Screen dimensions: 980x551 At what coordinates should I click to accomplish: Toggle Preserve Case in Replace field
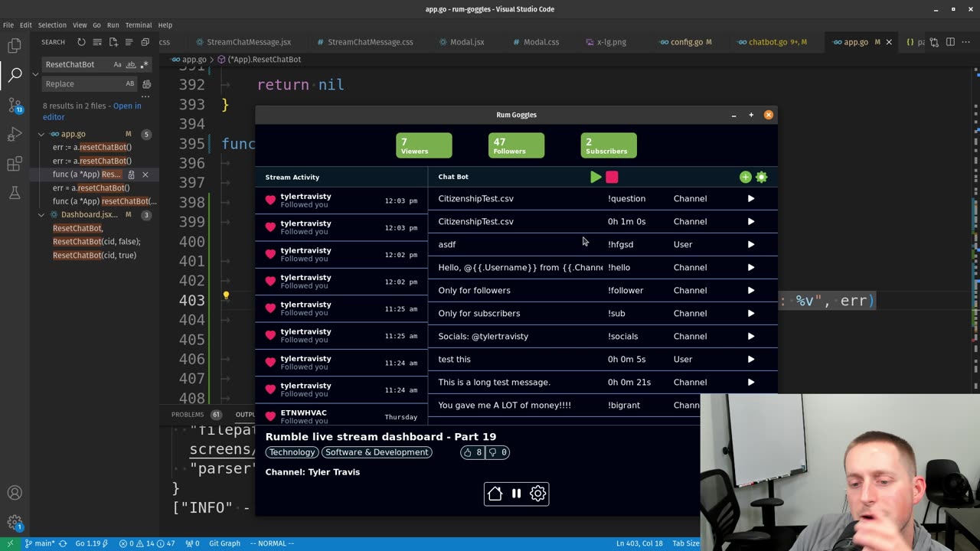pyautogui.click(x=129, y=83)
